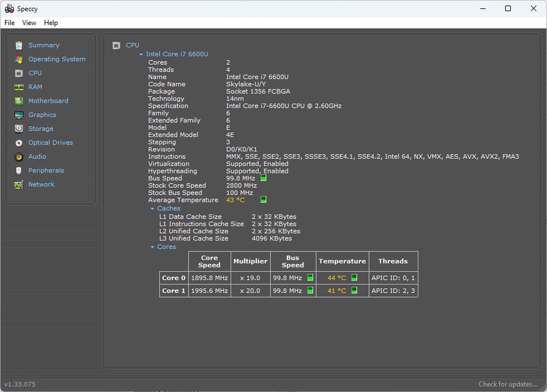This screenshot has height=392, width=547.
Task: Click the Peripherals mouse icon in sidebar
Action: click(19, 171)
